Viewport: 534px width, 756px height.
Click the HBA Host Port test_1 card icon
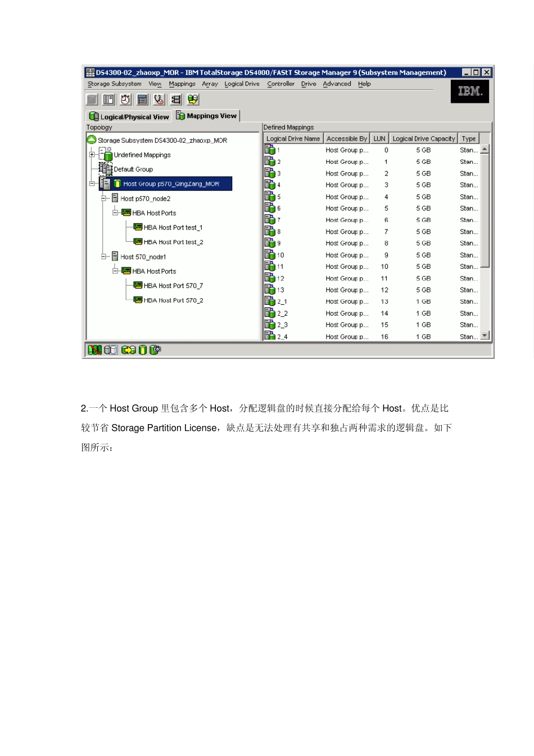[x=138, y=227]
